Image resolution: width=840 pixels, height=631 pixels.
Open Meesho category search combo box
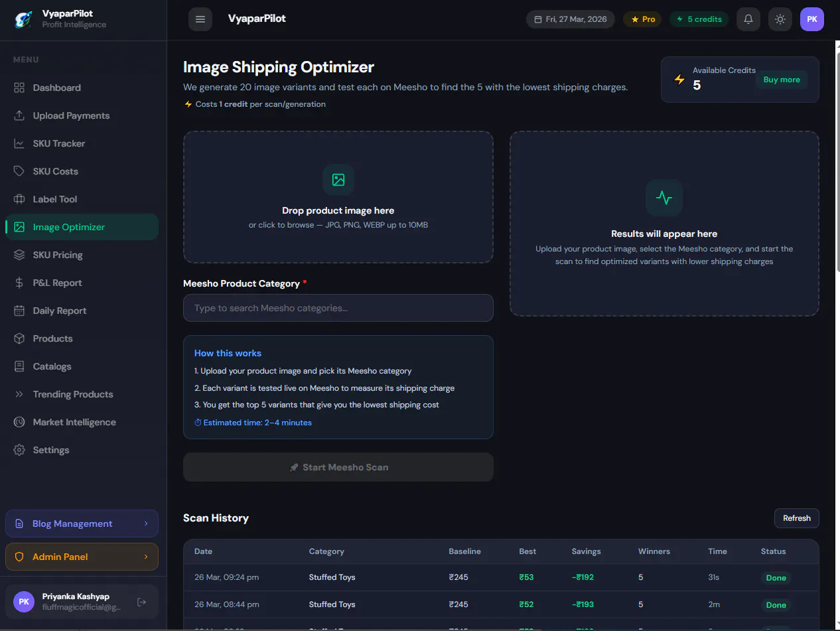(338, 308)
